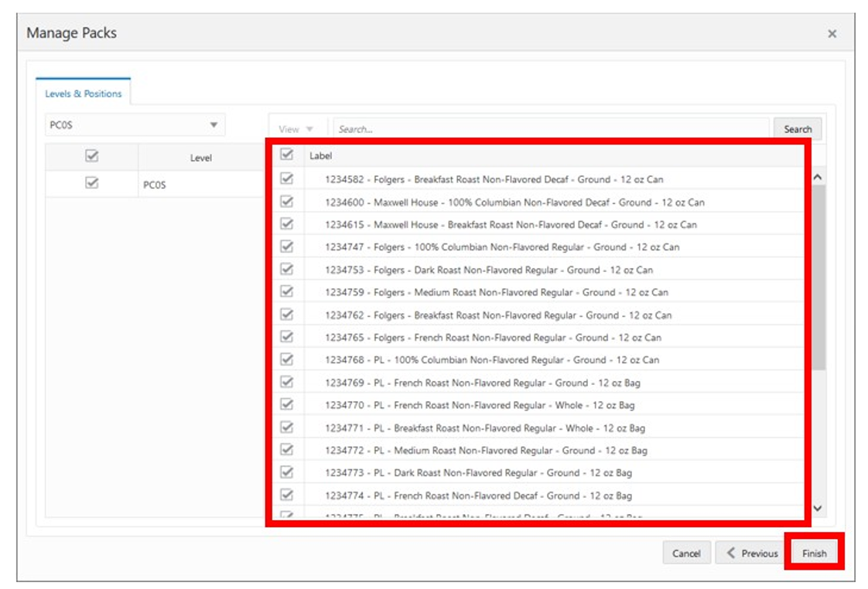Uncheck item 1234582 Folgers Breakfast Roast Decaf

coord(287,179)
